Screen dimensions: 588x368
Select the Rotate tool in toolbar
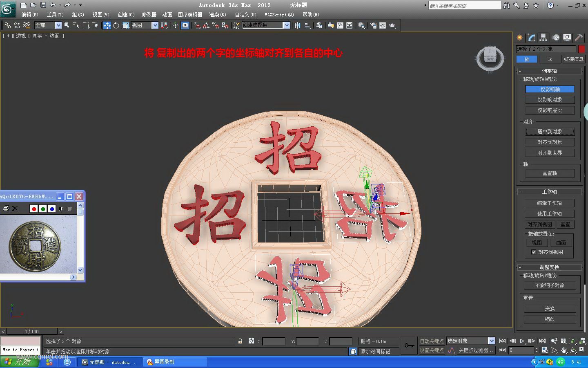pyautogui.click(x=116, y=25)
